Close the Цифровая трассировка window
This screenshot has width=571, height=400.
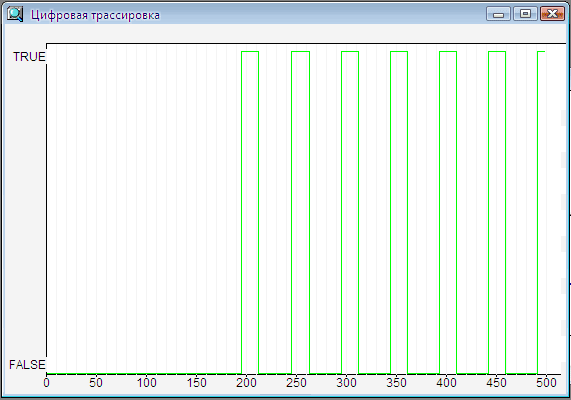(x=552, y=14)
